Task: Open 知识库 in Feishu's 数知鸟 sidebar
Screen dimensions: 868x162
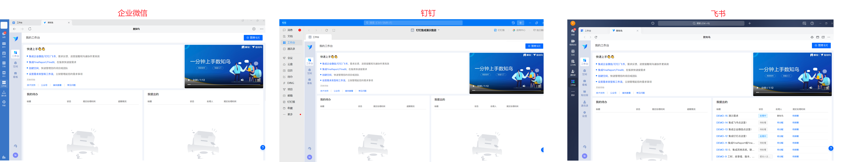Action: coord(584,93)
